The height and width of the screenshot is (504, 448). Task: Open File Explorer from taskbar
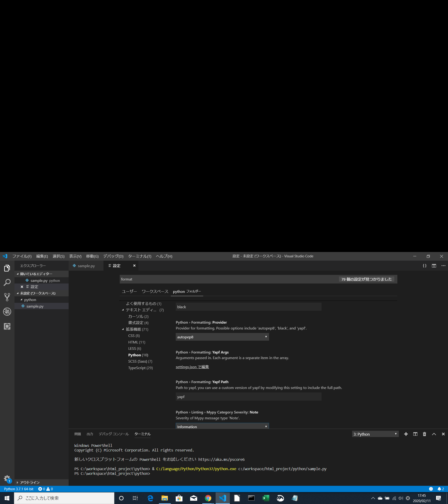tap(164, 498)
